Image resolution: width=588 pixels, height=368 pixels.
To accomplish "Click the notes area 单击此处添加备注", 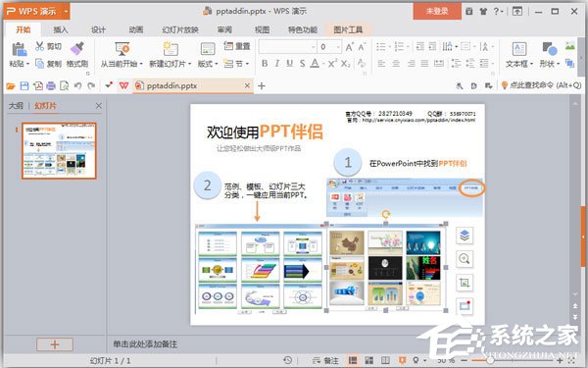I will click(x=145, y=344).
